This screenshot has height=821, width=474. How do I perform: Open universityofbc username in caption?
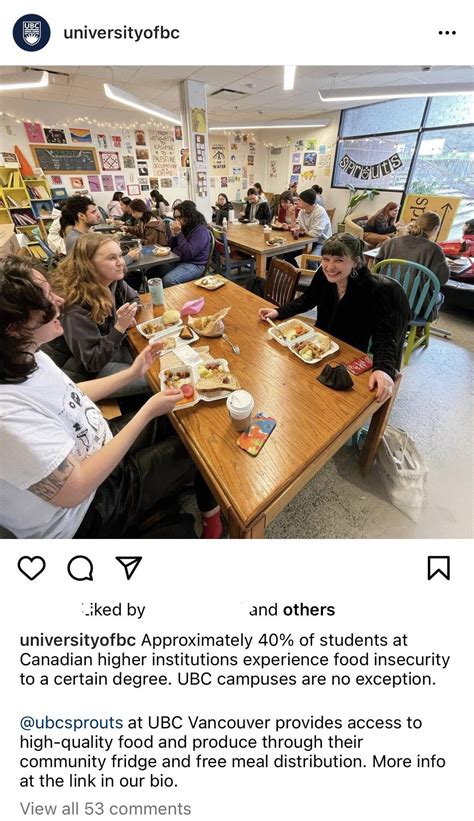[x=78, y=640]
